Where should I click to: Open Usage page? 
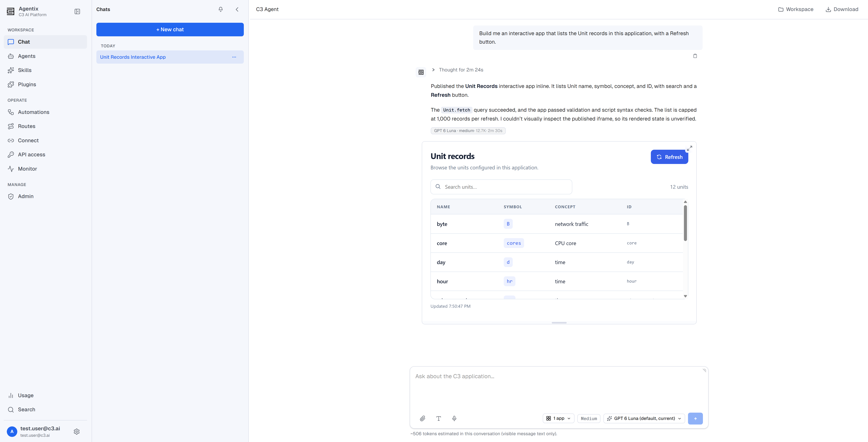coord(45,395)
